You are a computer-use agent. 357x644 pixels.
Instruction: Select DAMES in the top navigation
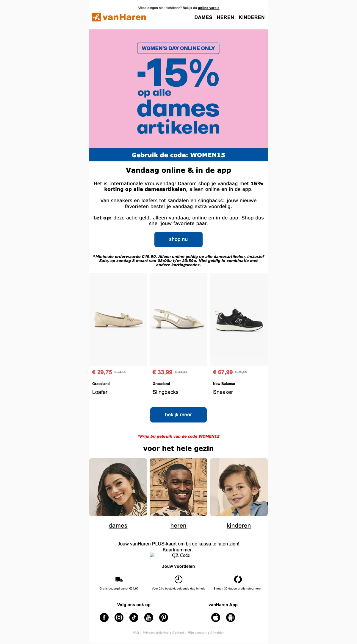point(203,17)
